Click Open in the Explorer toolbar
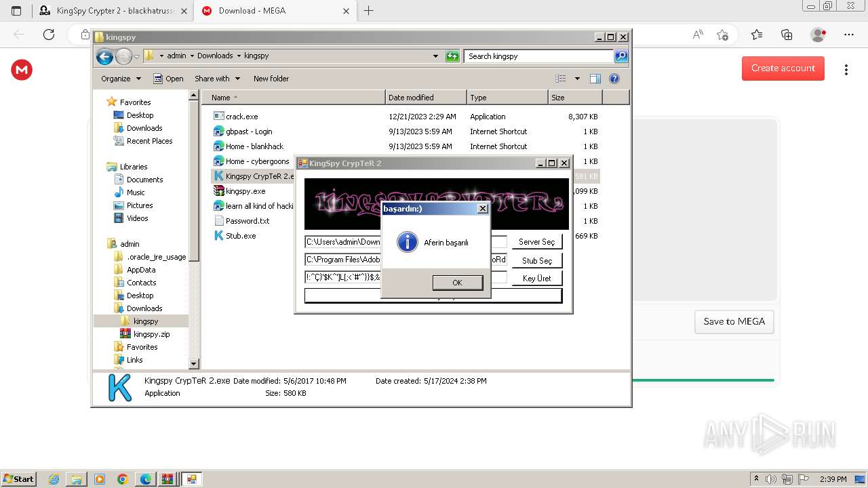 [168, 79]
